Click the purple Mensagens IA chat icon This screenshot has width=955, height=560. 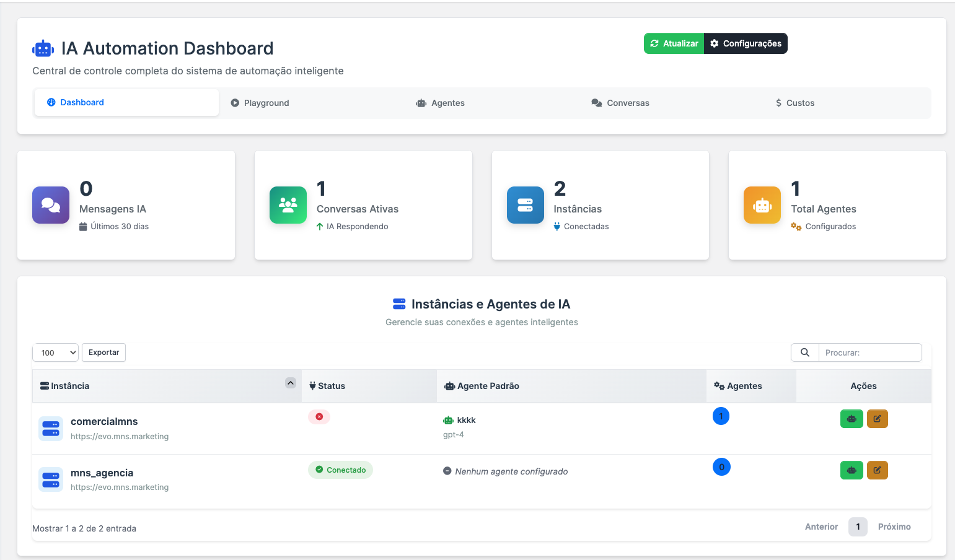50,205
